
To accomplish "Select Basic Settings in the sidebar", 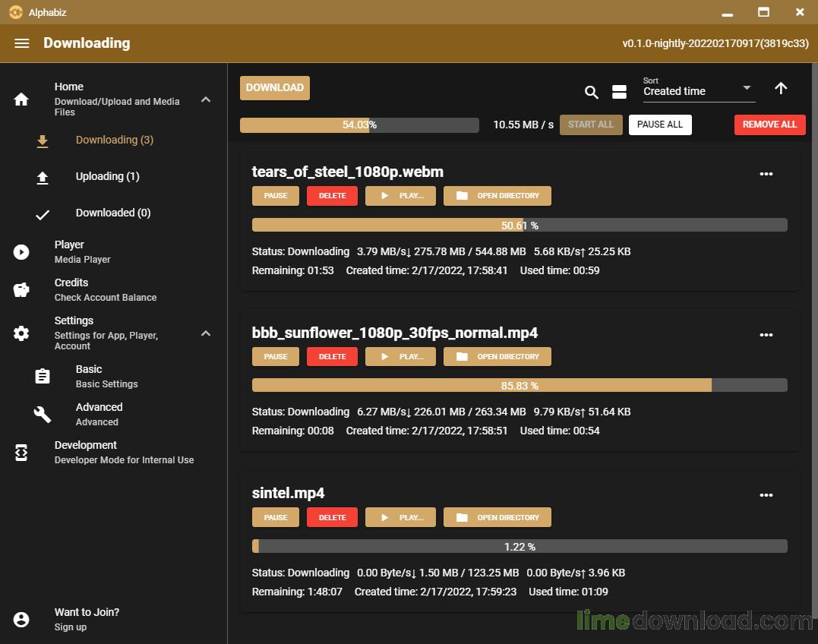I will point(106,376).
